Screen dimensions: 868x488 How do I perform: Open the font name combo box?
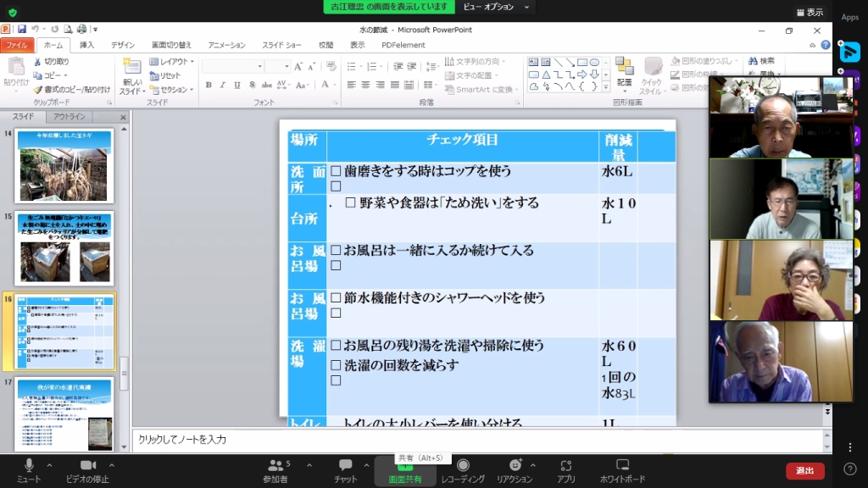232,66
